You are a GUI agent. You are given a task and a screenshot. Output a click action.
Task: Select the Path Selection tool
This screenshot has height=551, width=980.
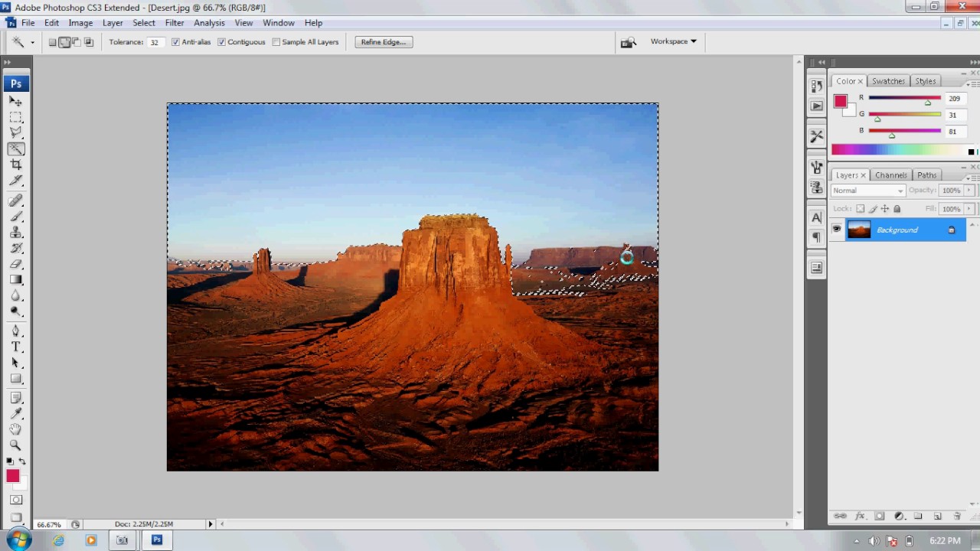(16, 364)
